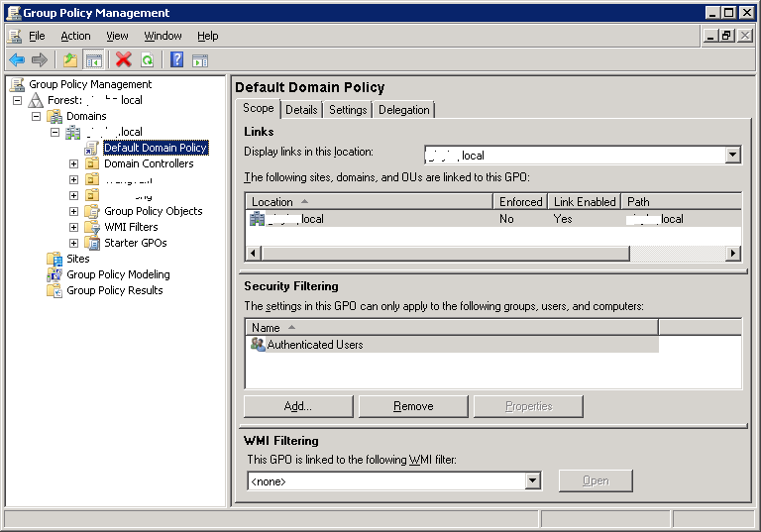This screenshot has height=532, width=761.
Task: Expand the WMI Filters node
Action: pyautogui.click(x=73, y=227)
